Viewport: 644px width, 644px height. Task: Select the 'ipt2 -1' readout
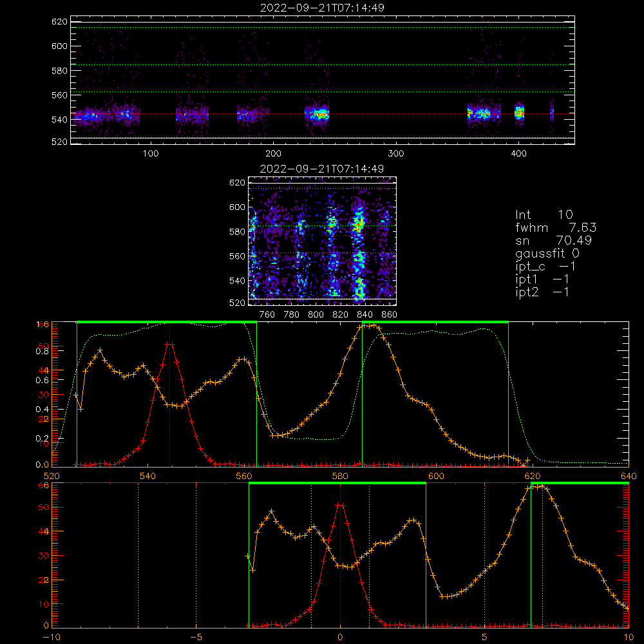[x=542, y=292]
